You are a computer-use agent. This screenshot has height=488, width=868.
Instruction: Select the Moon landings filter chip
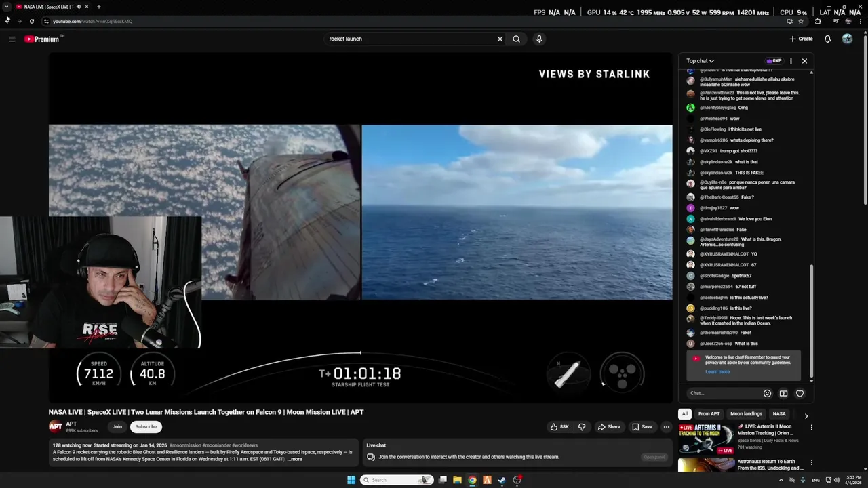coord(746,413)
